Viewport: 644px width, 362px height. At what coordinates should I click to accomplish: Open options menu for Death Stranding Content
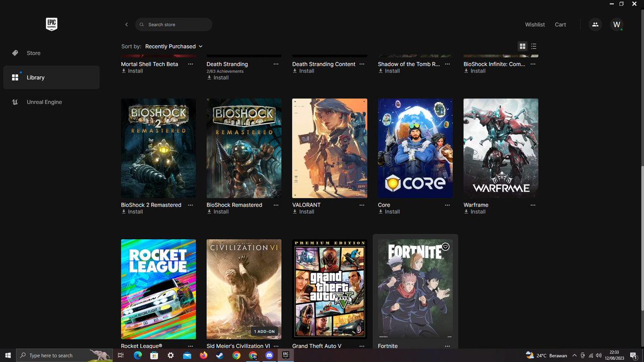tap(362, 64)
